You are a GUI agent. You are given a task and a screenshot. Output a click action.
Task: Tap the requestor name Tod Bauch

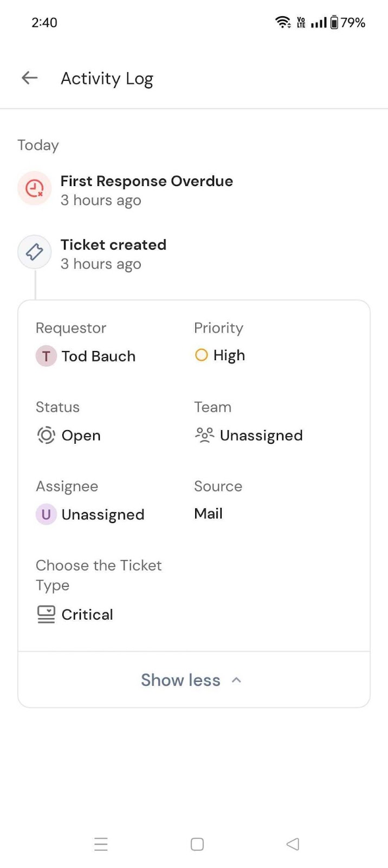(x=99, y=356)
